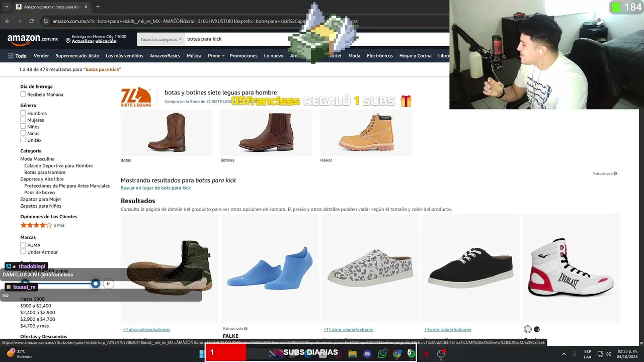Check the Unisex gender filter
The height and width of the screenshot is (362, 644).
pos(23,140)
